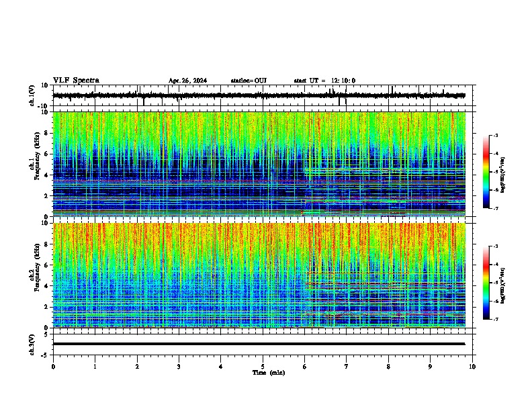The image size is (532, 411).
Task: Click the "-3" value on ch.1 color bar
Action: click(495, 136)
